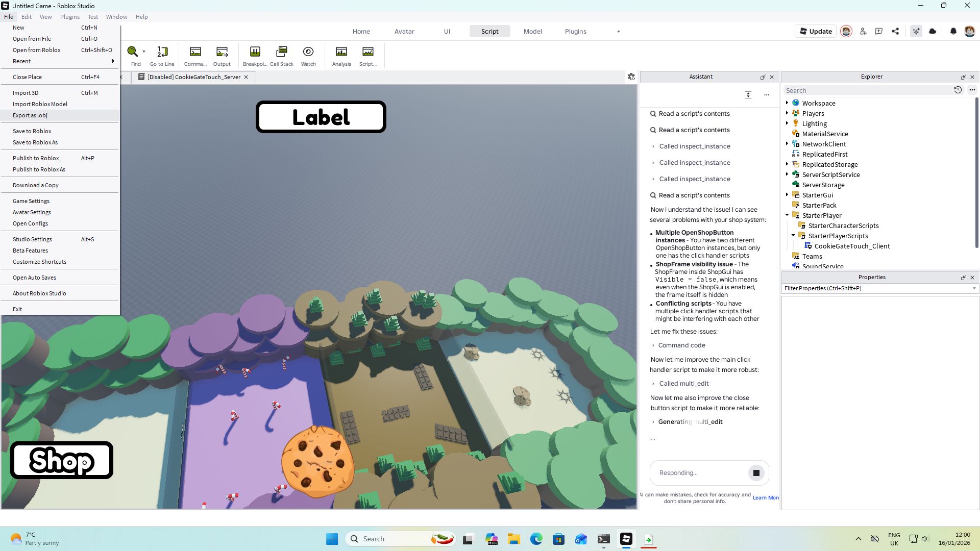Open the Call Stack window
Viewport: 980px width, 551px height.
[281, 55]
